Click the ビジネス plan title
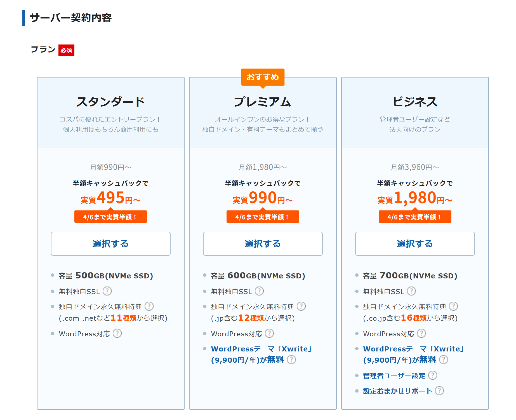Screen dimensions: 516x420 coord(415,102)
